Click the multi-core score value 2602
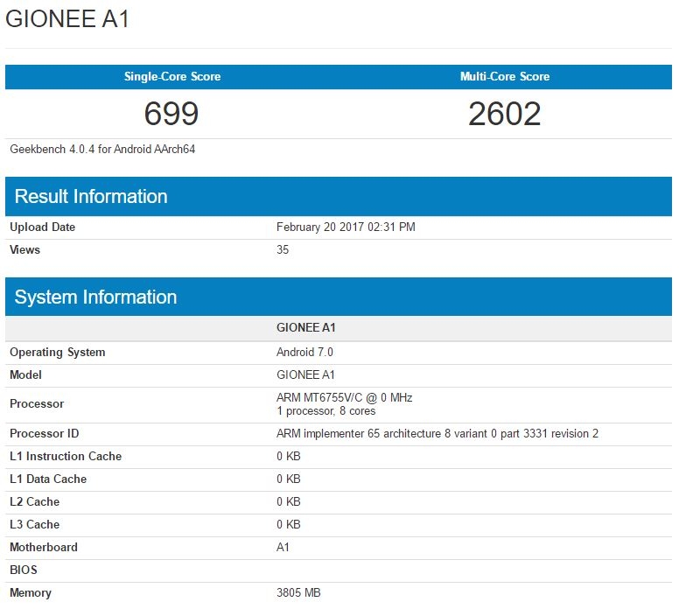Viewport: 679px width, 616px height. coord(505,114)
